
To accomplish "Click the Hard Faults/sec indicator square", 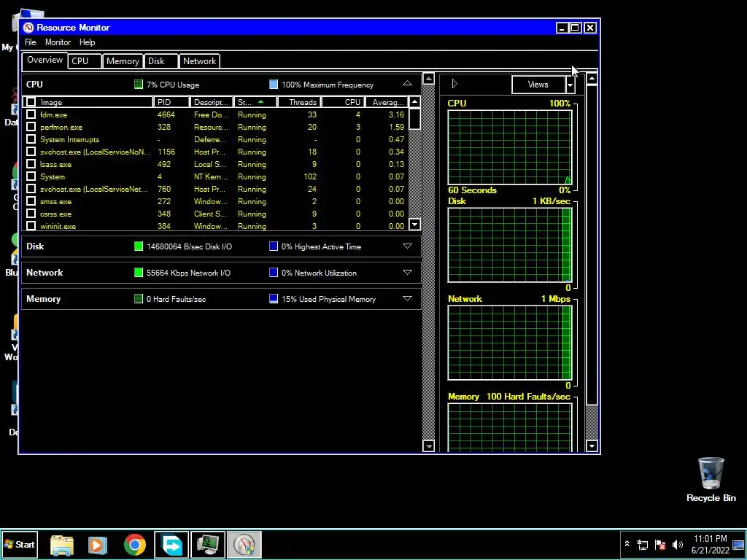I will point(139,299).
